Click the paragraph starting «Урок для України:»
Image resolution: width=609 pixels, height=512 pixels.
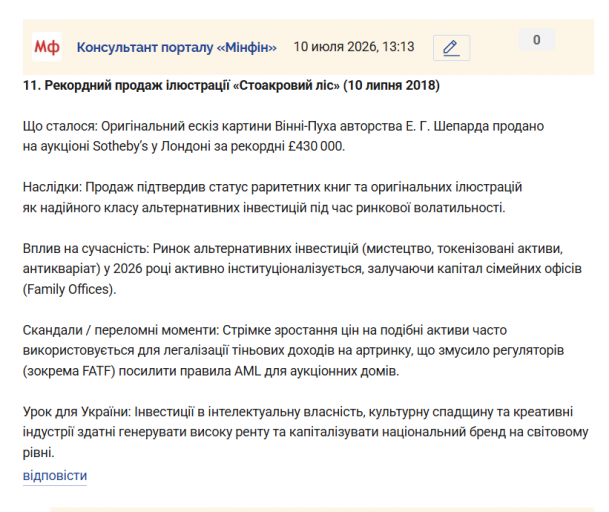(306, 432)
